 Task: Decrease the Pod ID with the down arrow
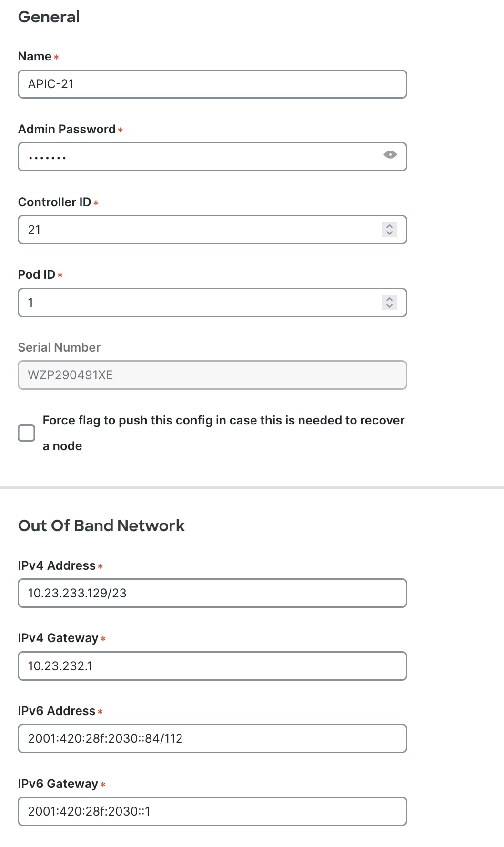pos(389,306)
